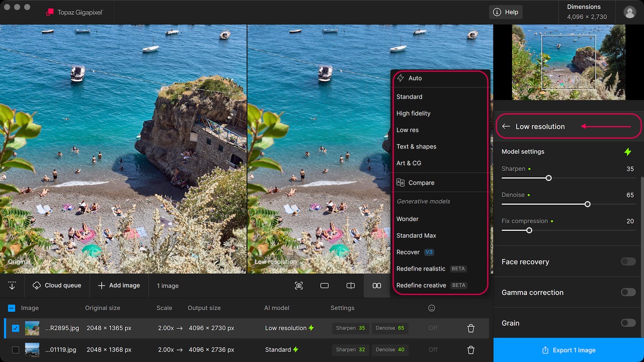644x362 pixels.
Task: Click the Denoise value 65 in Model settings
Action: pyautogui.click(x=630, y=195)
